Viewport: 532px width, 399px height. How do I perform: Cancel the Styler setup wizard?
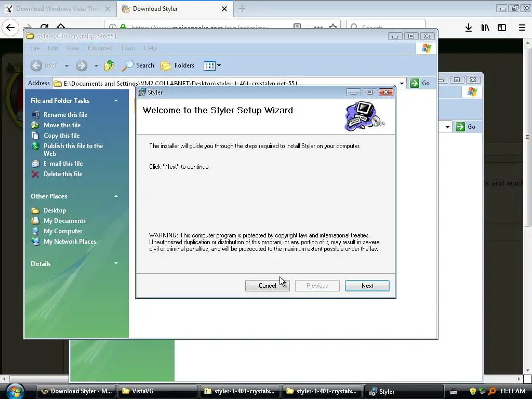268,286
